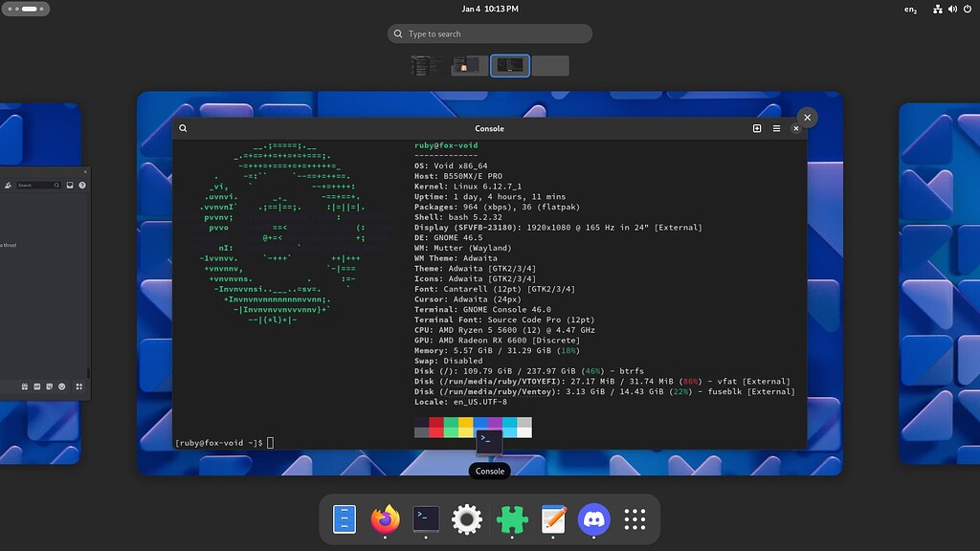
Task: Open the clock showing Jan 4 10:13 PM
Action: 490,9
